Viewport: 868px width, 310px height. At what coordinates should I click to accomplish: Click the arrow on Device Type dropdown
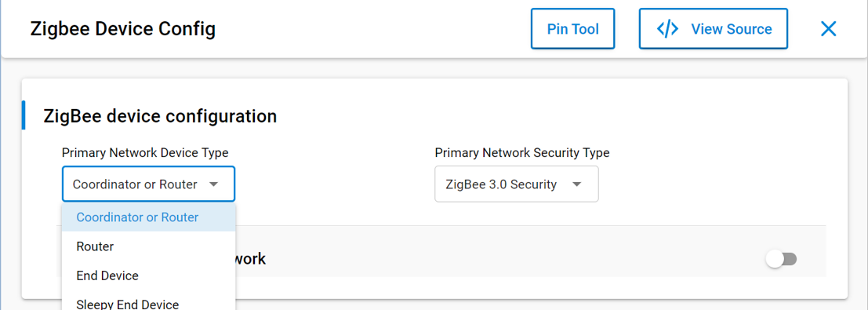click(x=214, y=184)
